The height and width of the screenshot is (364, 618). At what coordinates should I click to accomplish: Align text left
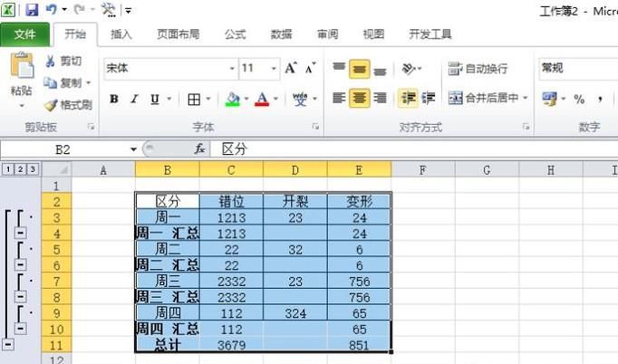click(339, 97)
